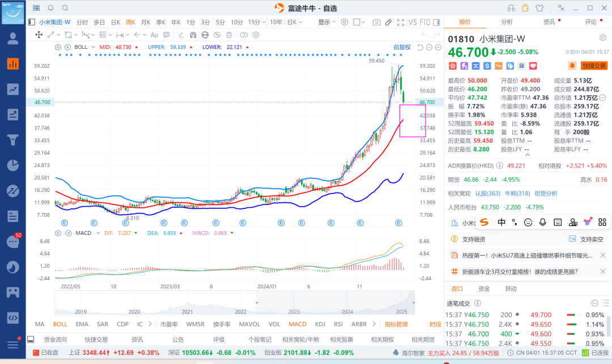Open pie chart icon in left sidebar
This screenshot has height=364, width=612.
[x=13, y=165]
